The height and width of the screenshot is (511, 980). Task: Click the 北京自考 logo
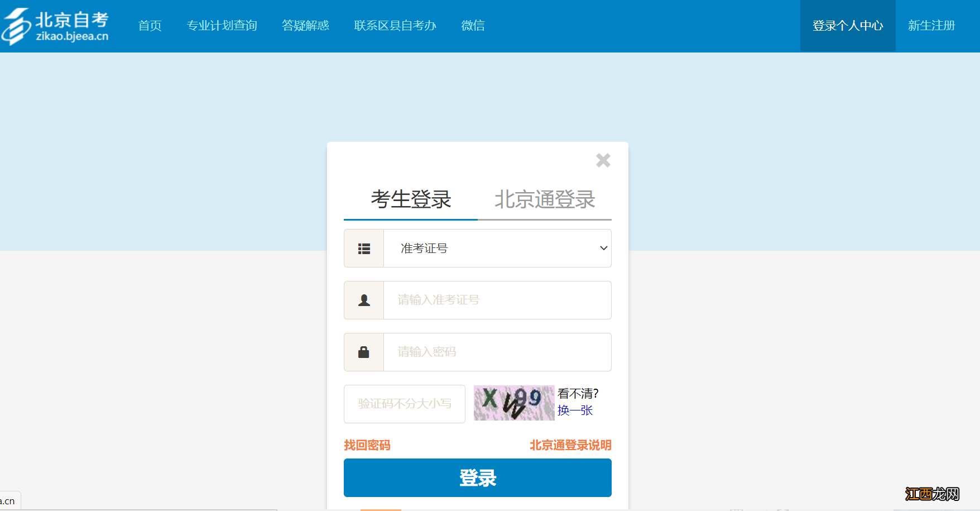click(x=55, y=26)
